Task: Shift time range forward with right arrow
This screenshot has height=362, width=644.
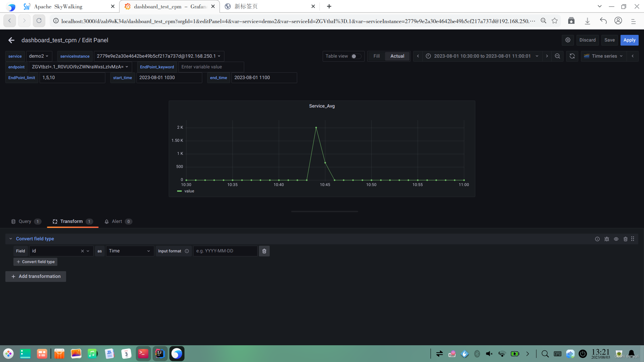Action: pos(547,56)
